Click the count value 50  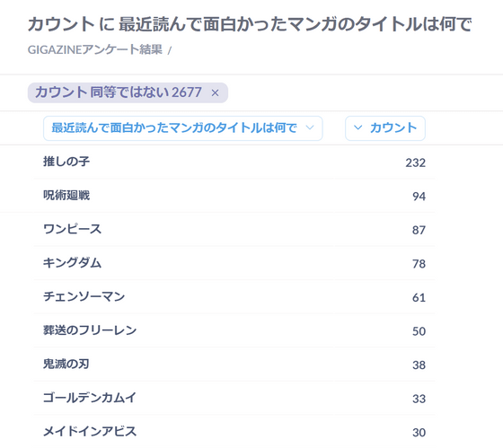click(419, 331)
